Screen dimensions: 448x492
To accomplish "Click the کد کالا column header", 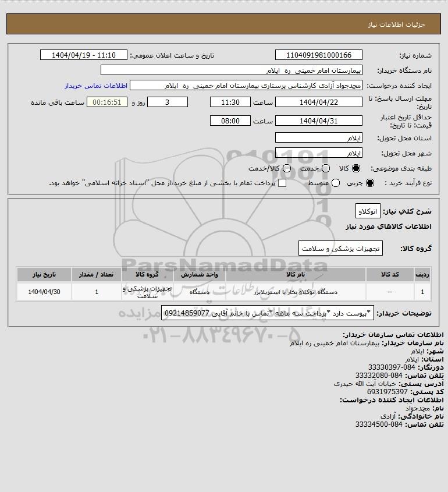I will pyautogui.click(x=390, y=275).
